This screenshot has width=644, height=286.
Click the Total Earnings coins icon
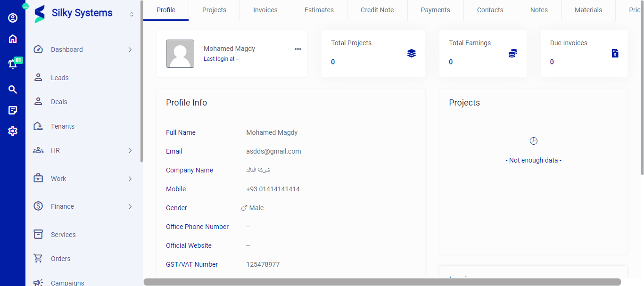click(x=512, y=53)
